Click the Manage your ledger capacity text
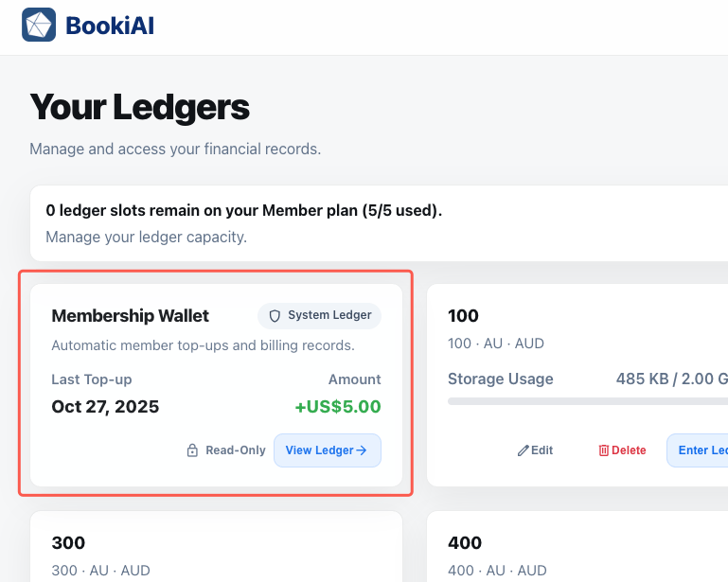The width and height of the screenshot is (728, 582). [146, 237]
